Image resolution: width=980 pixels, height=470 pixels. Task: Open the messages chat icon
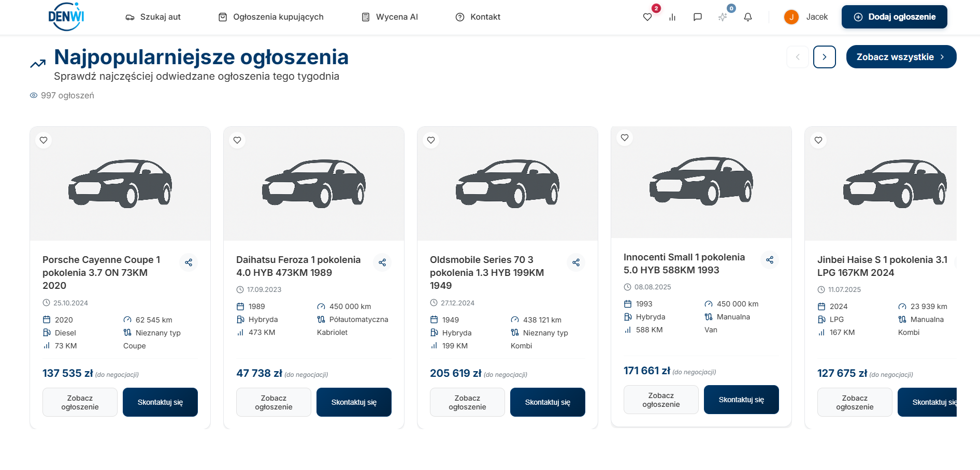coord(697,17)
